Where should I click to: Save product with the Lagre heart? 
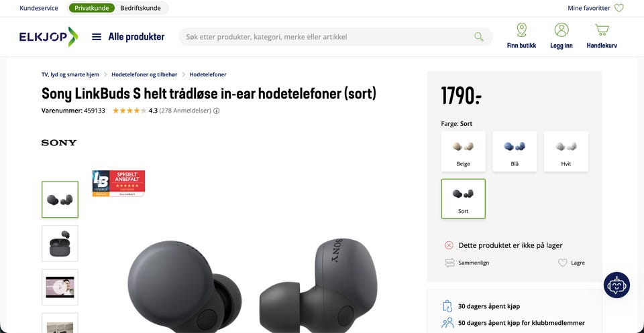tap(563, 263)
